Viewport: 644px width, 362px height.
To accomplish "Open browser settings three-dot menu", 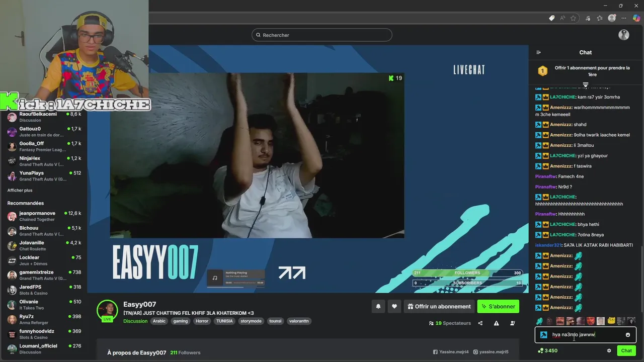I will pyautogui.click(x=624, y=18).
